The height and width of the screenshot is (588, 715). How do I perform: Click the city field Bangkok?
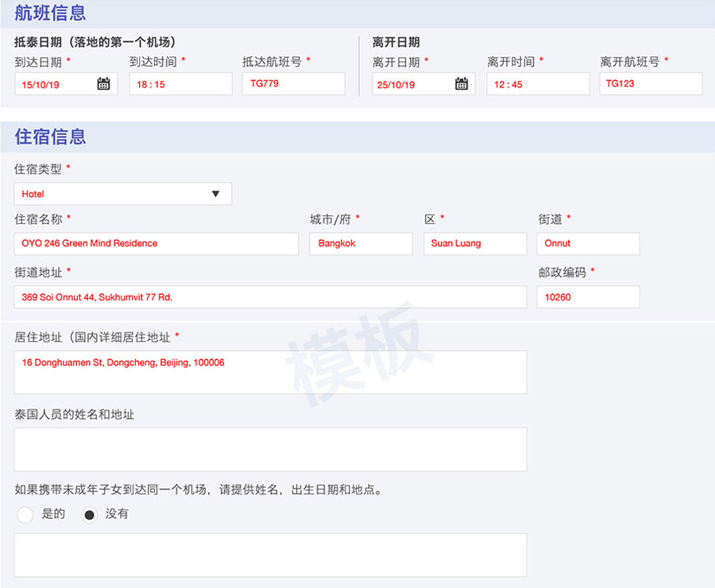click(361, 244)
